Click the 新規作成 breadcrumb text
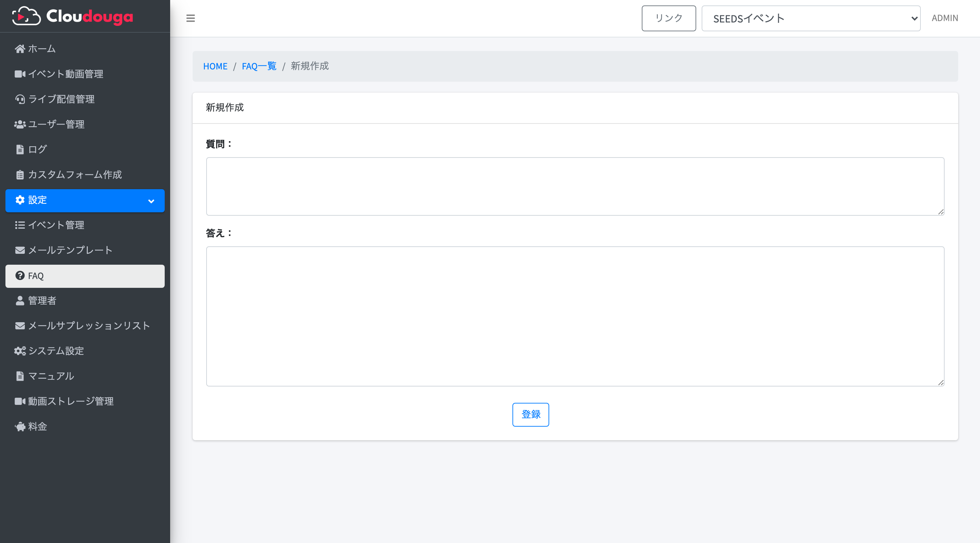 [x=310, y=66]
